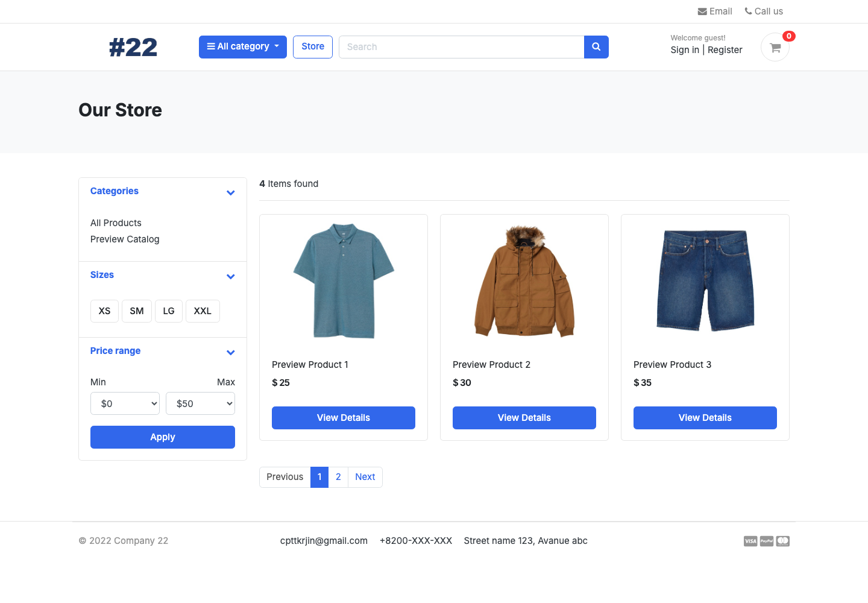Viewport: 868px width, 603px height.
Task: Click the Email link with envelope
Action: pos(715,11)
